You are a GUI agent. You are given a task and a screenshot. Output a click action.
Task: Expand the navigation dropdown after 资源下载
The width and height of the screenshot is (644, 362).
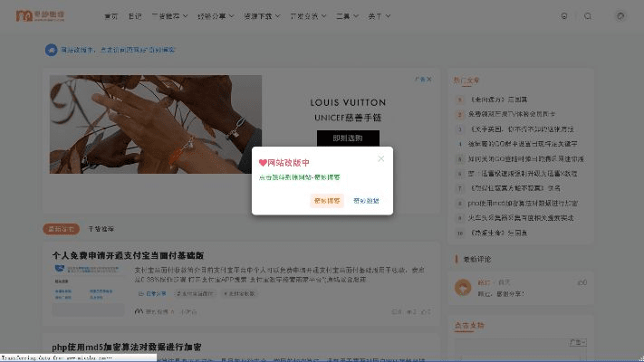coord(308,16)
